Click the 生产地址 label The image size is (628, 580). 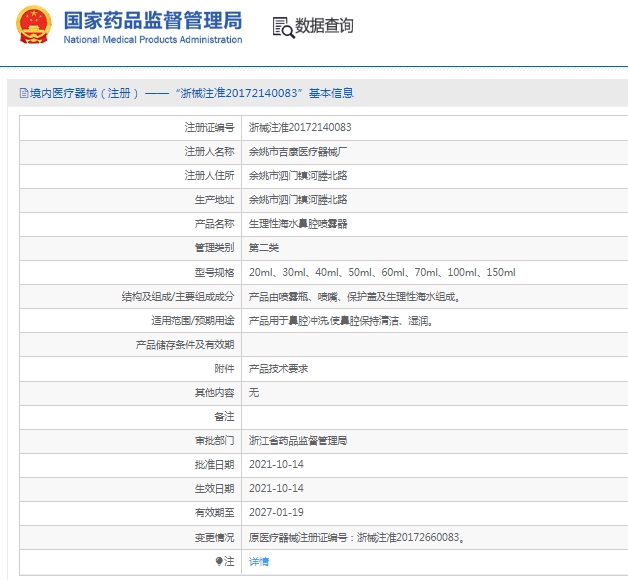click(x=214, y=199)
